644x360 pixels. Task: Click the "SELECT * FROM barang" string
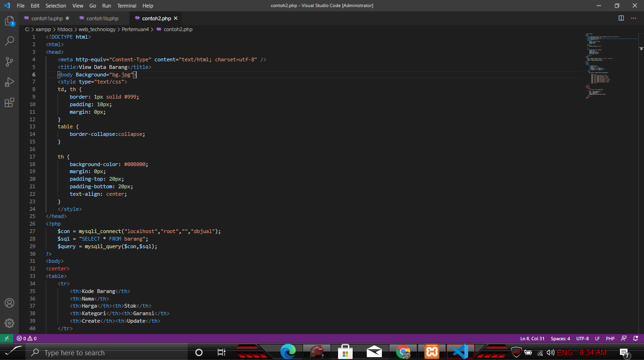point(112,239)
